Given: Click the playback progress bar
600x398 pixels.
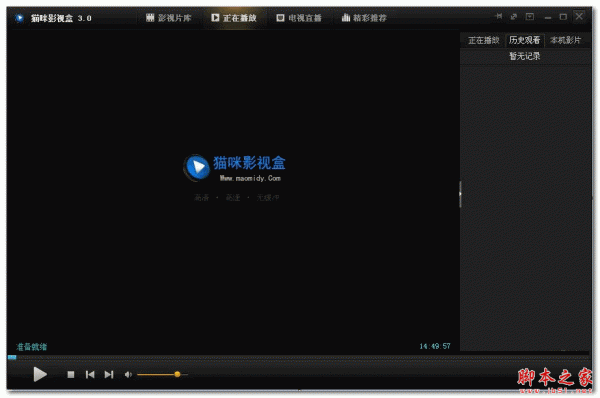Looking at the screenshot, I should 299,357.
